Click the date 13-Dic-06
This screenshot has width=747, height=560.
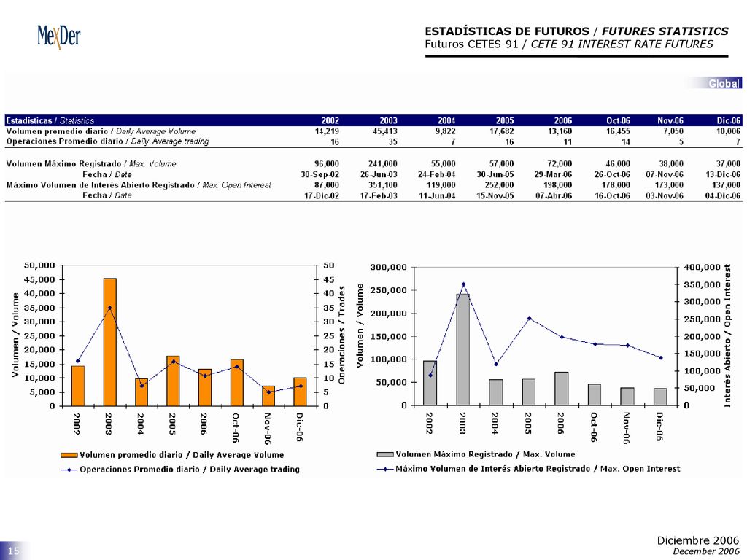[723, 174]
